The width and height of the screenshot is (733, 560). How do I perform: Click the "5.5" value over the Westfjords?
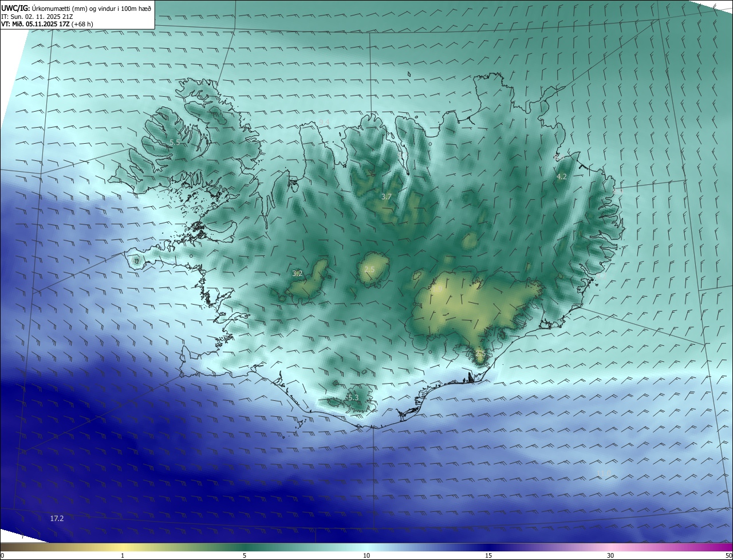(175, 142)
